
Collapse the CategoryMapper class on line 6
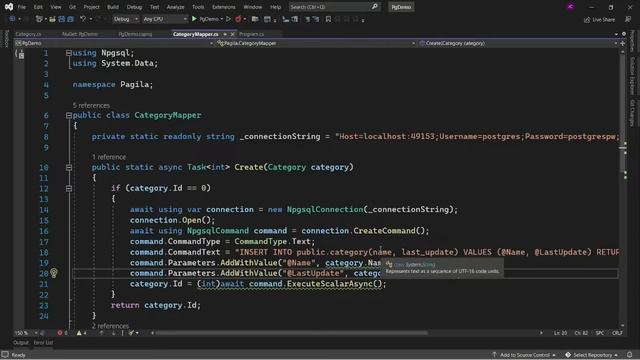pyautogui.click(x=69, y=116)
